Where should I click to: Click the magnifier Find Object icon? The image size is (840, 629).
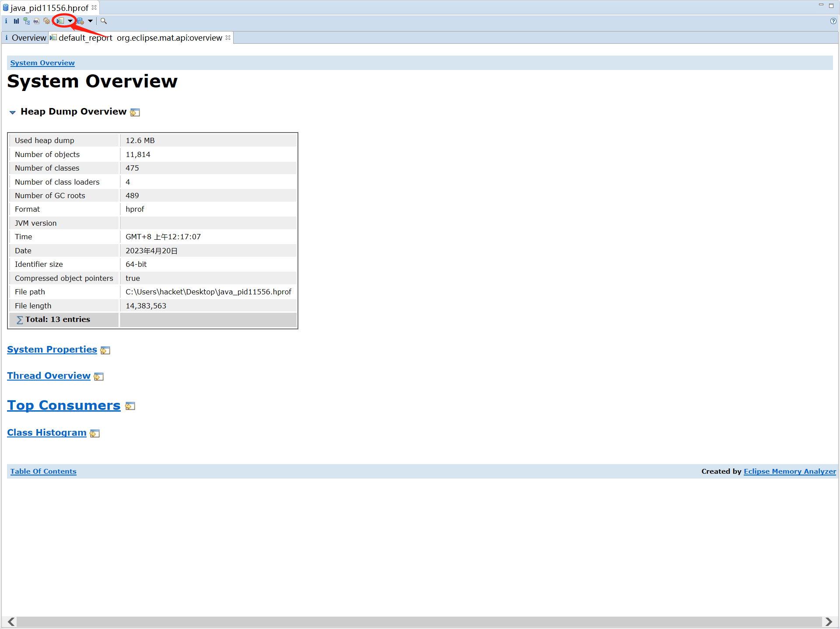point(104,21)
